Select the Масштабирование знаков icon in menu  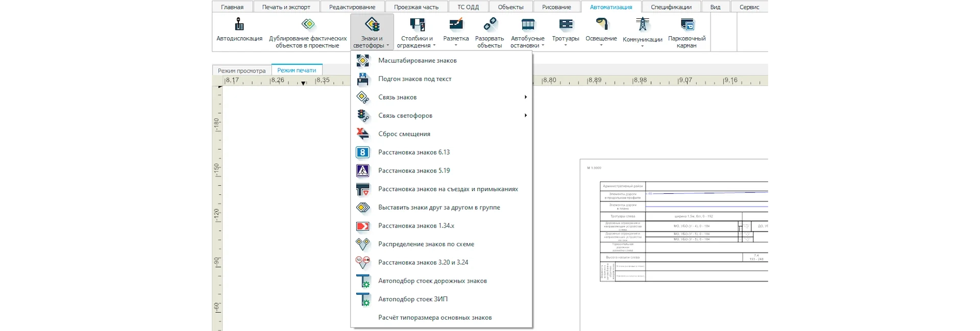point(362,61)
